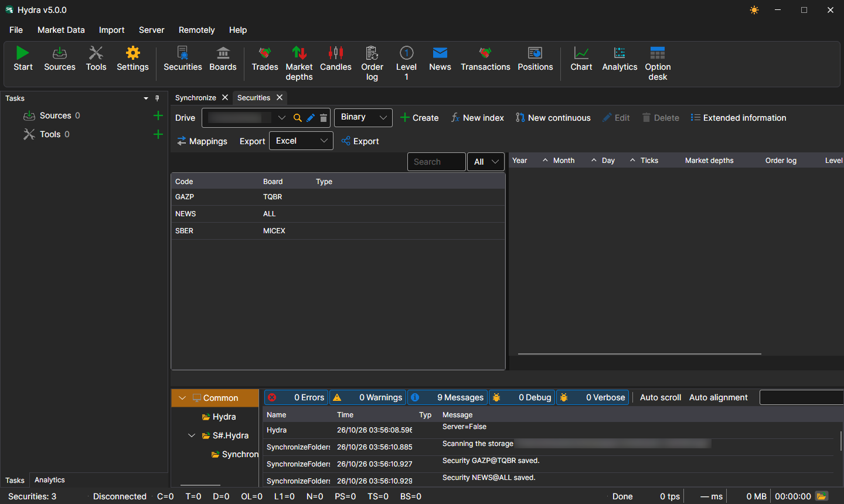This screenshot has width=844, height=504.
Task: Open Settings gear in toolbar
Action: point(133,59)
